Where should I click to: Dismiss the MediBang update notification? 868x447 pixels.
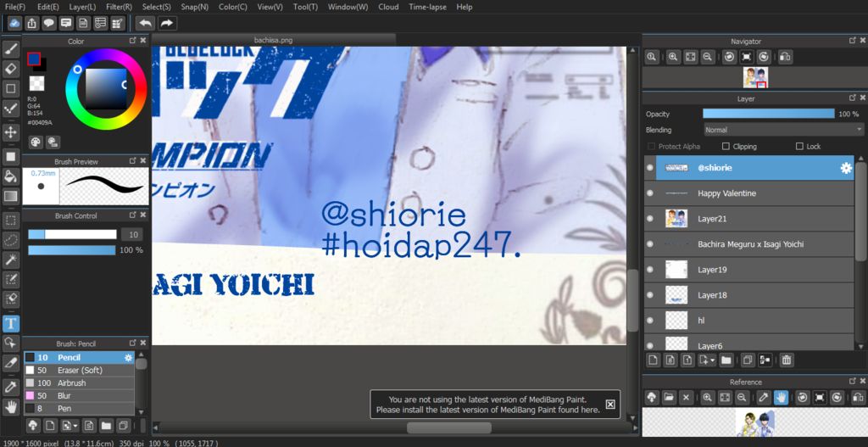click(x=610, y=405)
